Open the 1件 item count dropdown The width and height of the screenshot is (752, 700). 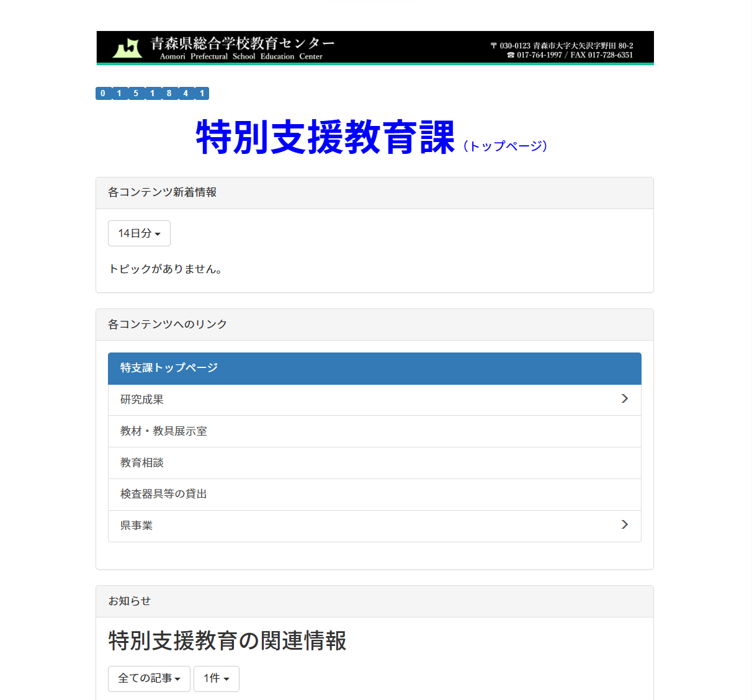(216, 678)
